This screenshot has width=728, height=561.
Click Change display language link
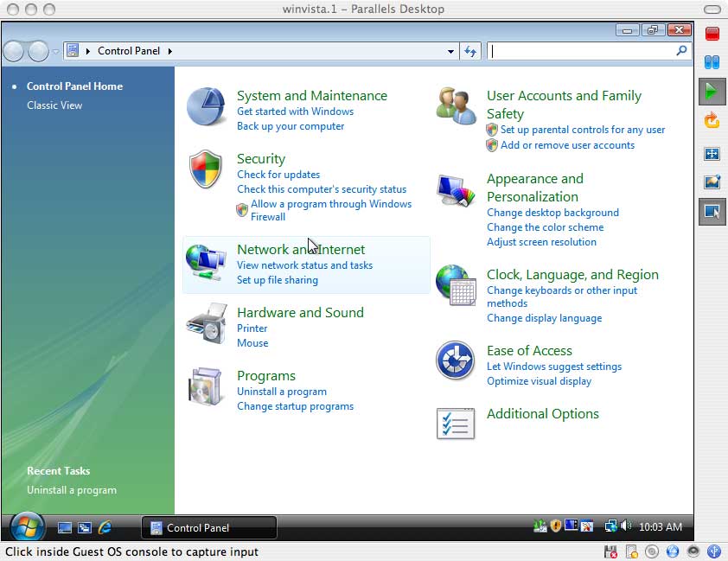click(544, 318)
